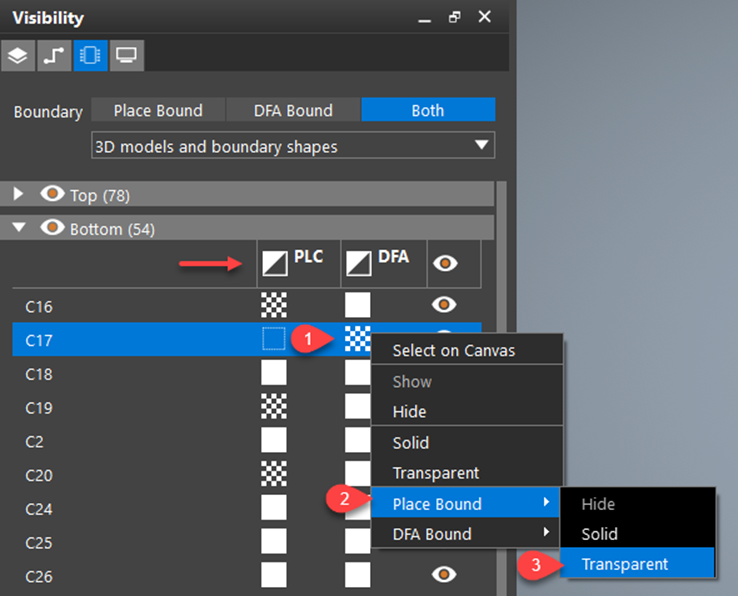Image resolution: width=738 pixels, height=596 pixels.
Task: Click the DFA swatch for C16
Action: (x=358, y=305)
